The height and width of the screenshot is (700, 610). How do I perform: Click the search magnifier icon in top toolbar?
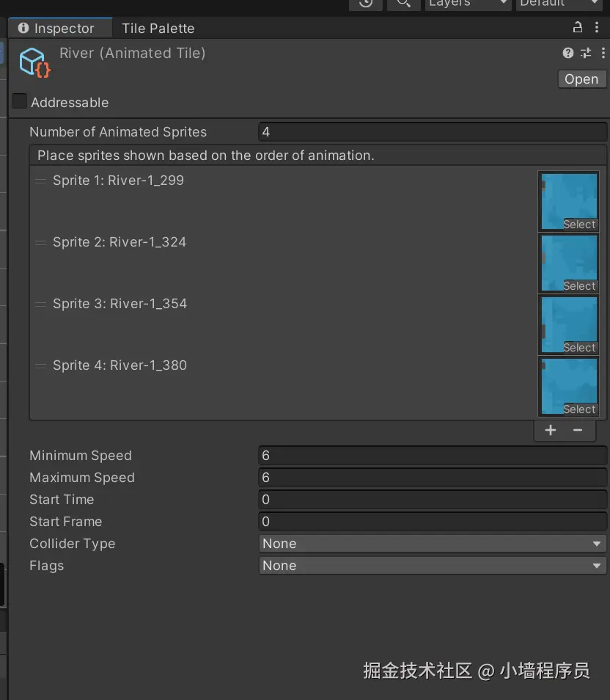click(x=403, y=4)
